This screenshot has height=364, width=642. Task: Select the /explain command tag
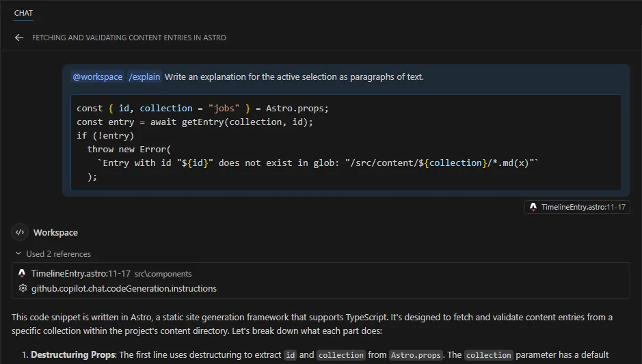144,77
